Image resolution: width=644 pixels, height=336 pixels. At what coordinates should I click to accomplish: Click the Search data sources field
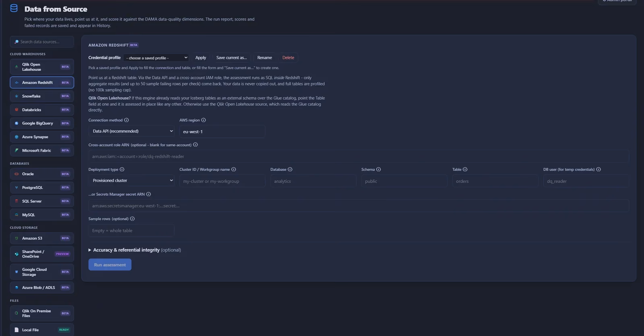[x=42, y=42]
